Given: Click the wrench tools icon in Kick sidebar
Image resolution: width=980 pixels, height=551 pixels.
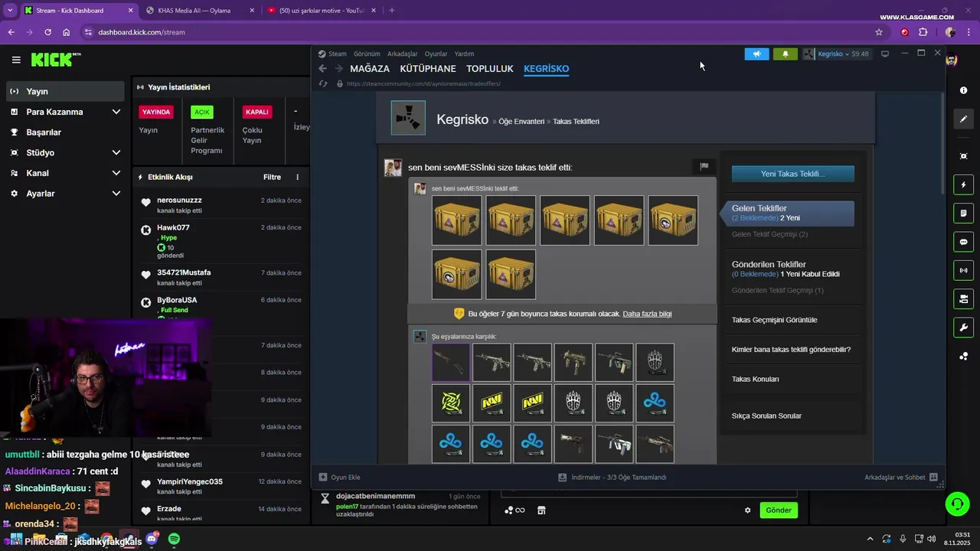Looking at the screenshot, I should click(963, 328).
